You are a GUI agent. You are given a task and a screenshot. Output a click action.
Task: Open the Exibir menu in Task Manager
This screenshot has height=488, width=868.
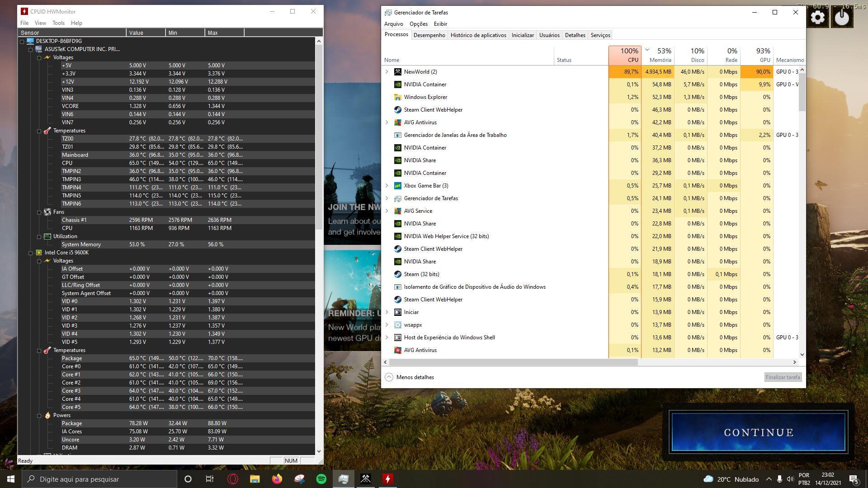(440, 24)
